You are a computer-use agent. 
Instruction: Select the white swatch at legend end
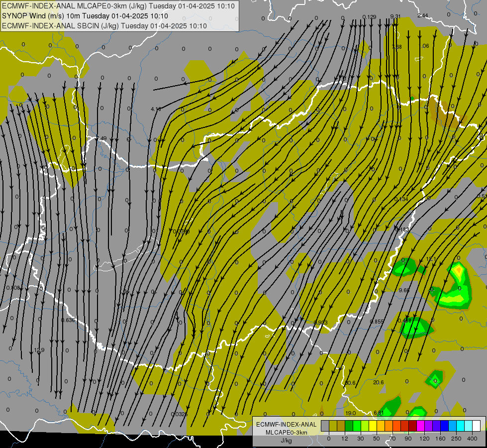click(477, 426)
